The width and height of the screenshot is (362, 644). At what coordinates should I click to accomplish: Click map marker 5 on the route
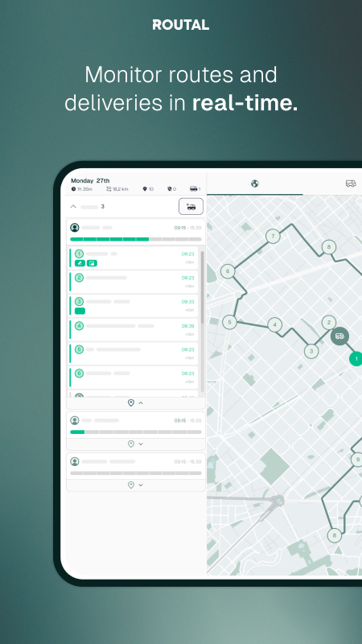click(229, 322)
